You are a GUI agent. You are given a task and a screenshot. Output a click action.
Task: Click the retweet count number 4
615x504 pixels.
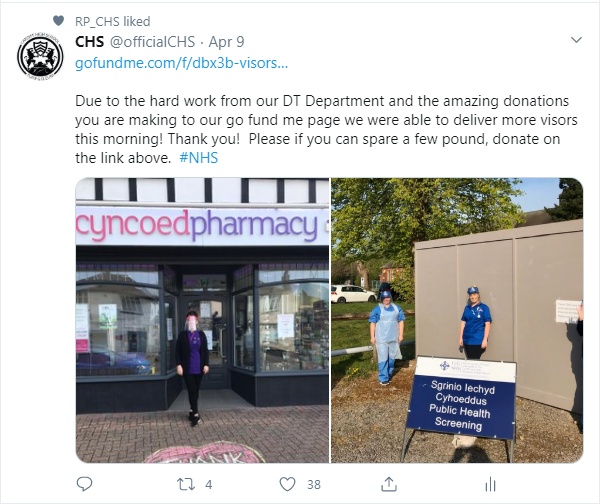pos(209,485)
